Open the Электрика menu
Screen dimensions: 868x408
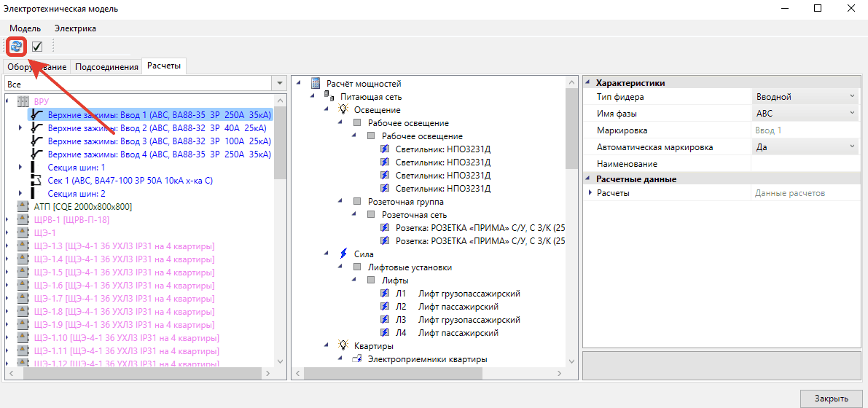coord(75,28)
